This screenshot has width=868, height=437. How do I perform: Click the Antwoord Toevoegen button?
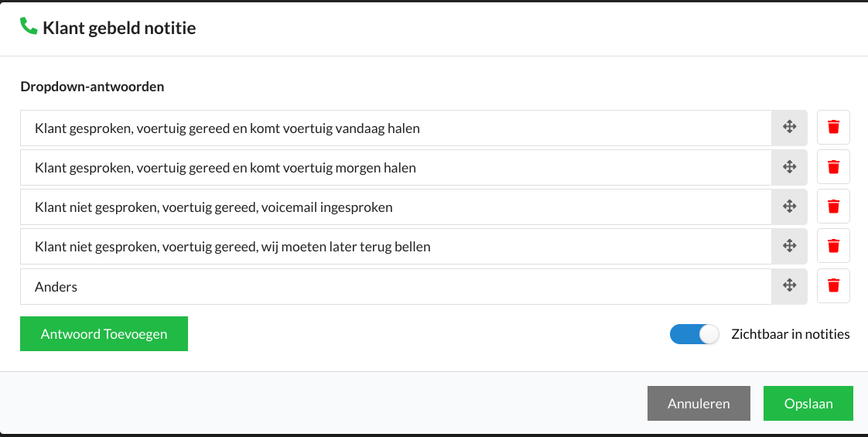coord(104,333)
